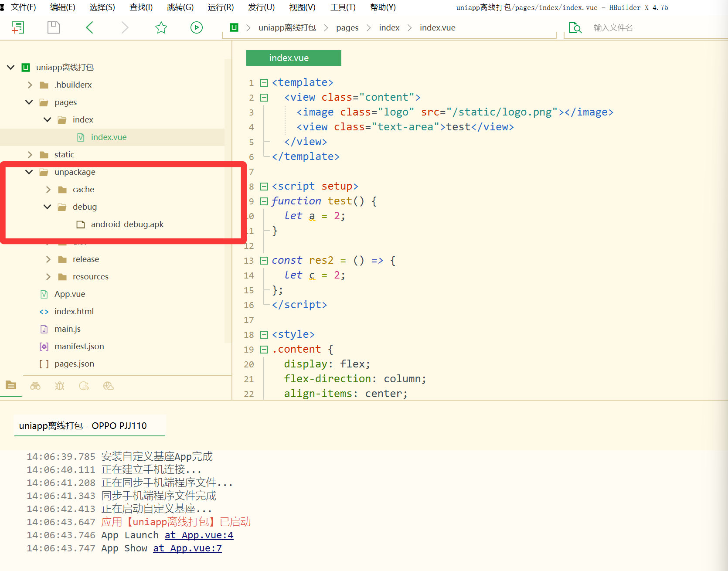Click the manifest.json gear icon
The height and width of the screenshot is (571, 728).
[44, 347]
